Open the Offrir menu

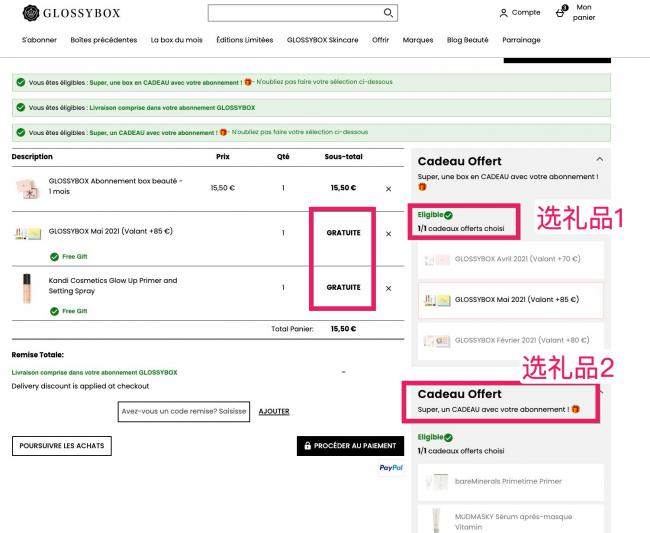tap(380, 40)
